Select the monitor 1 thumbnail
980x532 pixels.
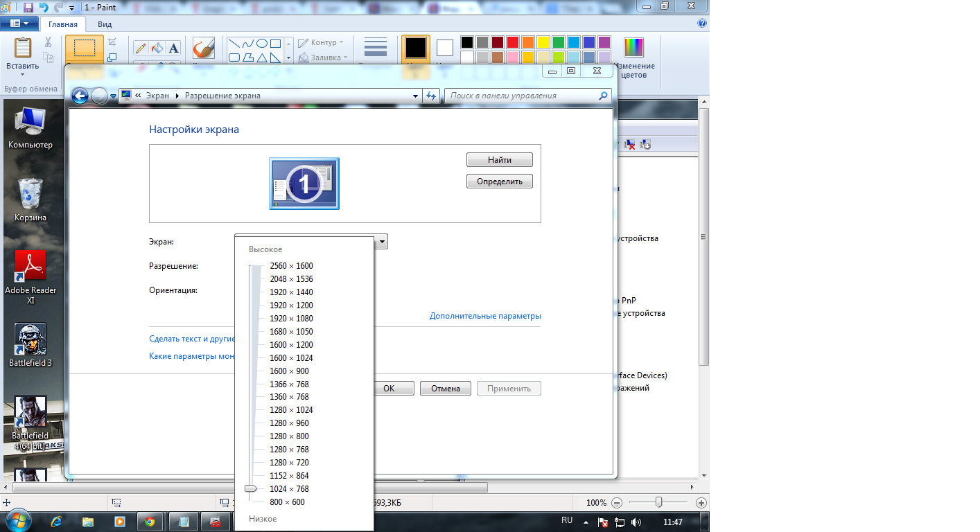(x=304, y=183)
